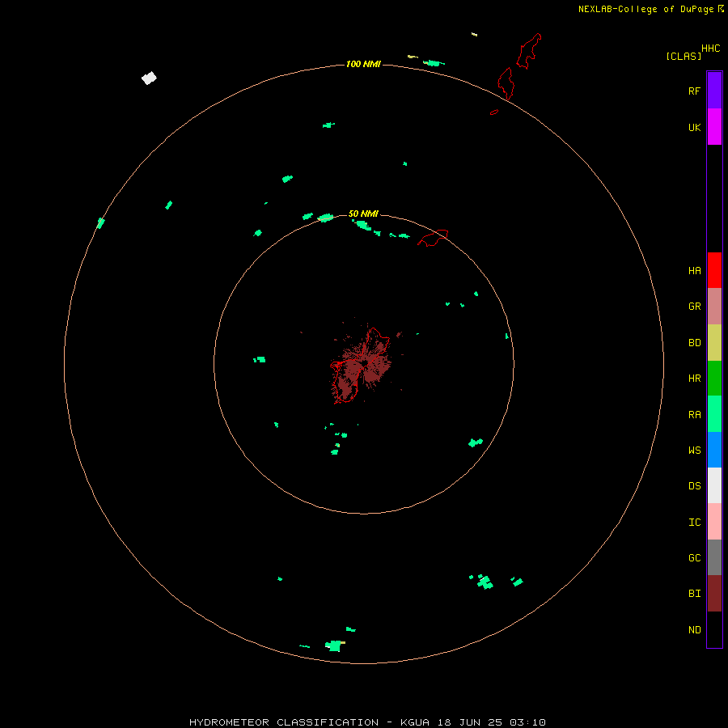Click the 'KGUA' radar site identifier
Screen dimensions: 728x728
415,722
